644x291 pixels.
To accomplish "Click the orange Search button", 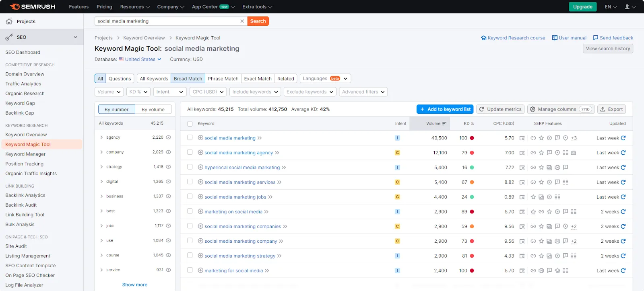I will coord(258,21).
